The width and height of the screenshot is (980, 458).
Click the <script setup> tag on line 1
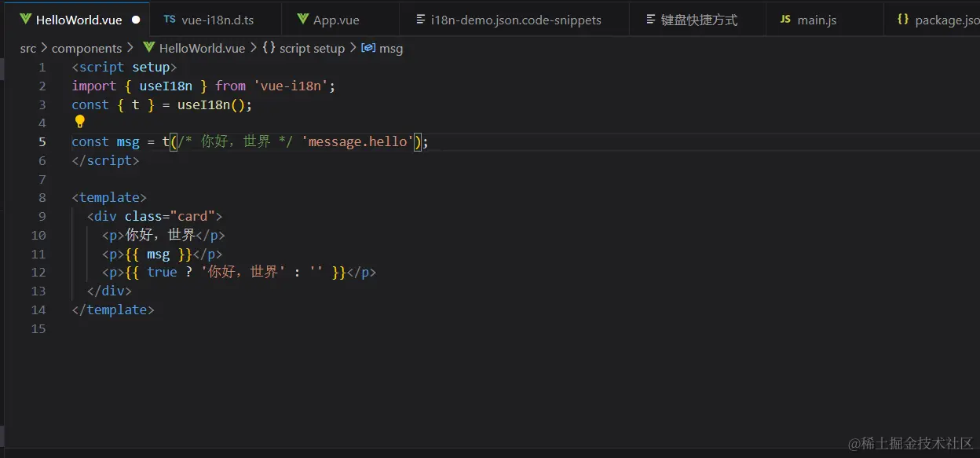pyautogui.click(x=124, y=68)
